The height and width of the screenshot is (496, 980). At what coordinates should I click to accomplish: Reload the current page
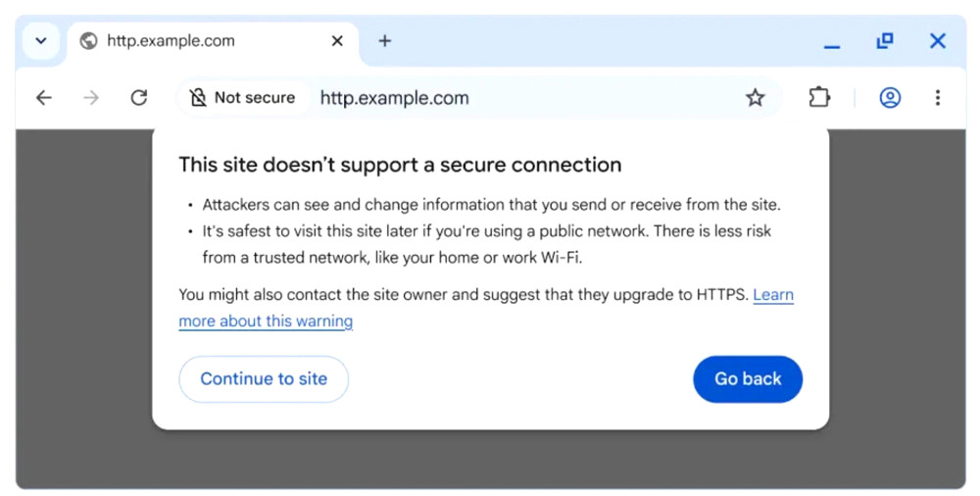click(139, 98)
